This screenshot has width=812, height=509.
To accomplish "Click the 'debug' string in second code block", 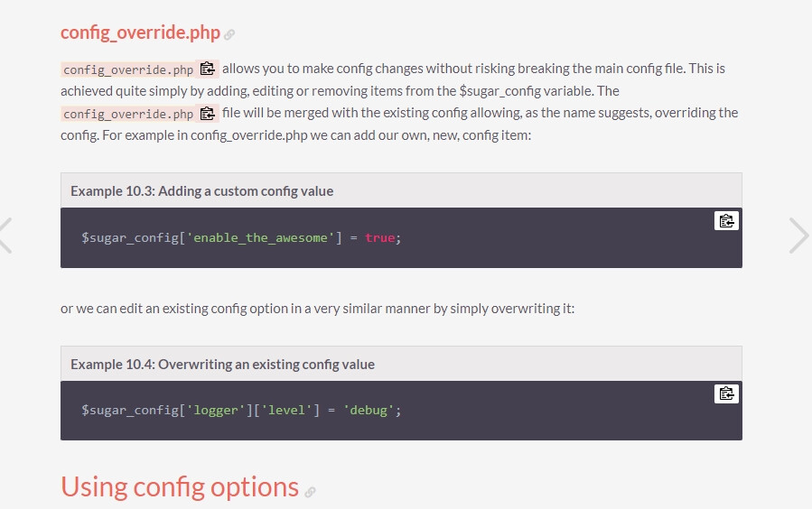I will click(x=369, y=411).
